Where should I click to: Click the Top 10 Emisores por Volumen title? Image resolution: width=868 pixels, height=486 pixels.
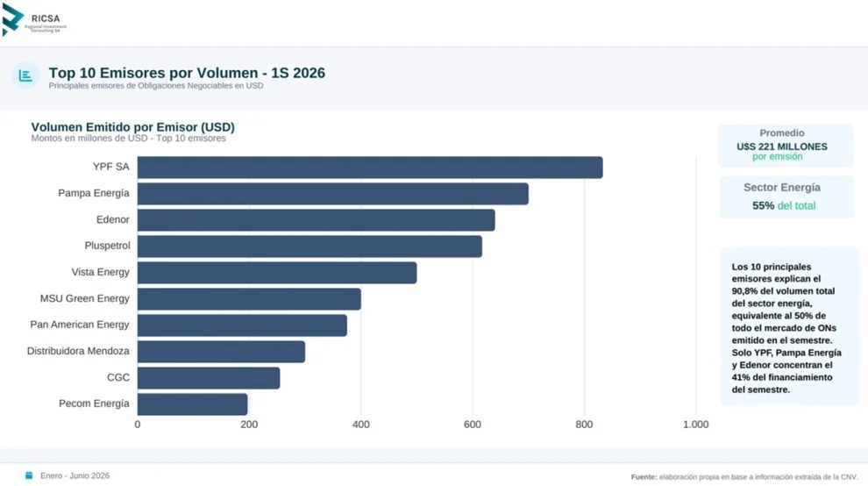(x=187, y=73)
